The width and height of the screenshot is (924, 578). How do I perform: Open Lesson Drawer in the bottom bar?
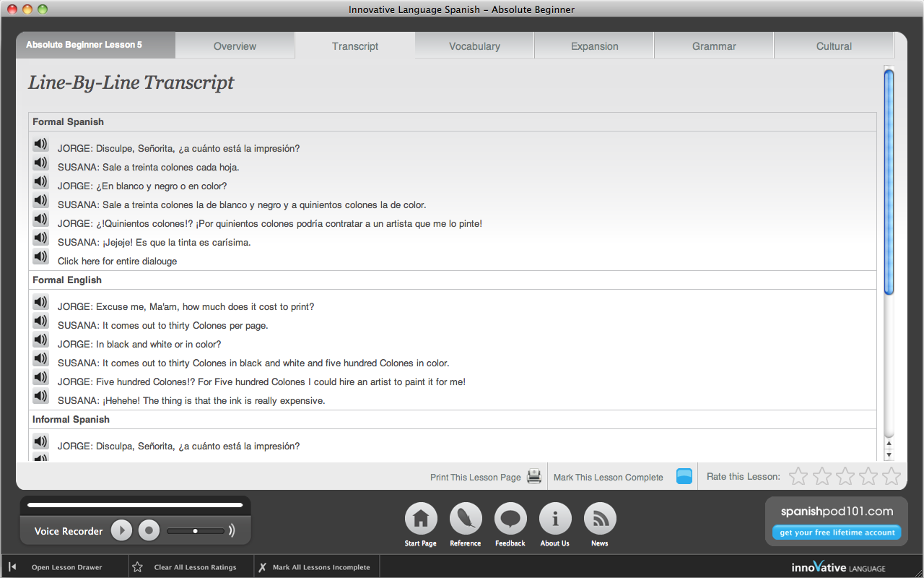point(66,567)
